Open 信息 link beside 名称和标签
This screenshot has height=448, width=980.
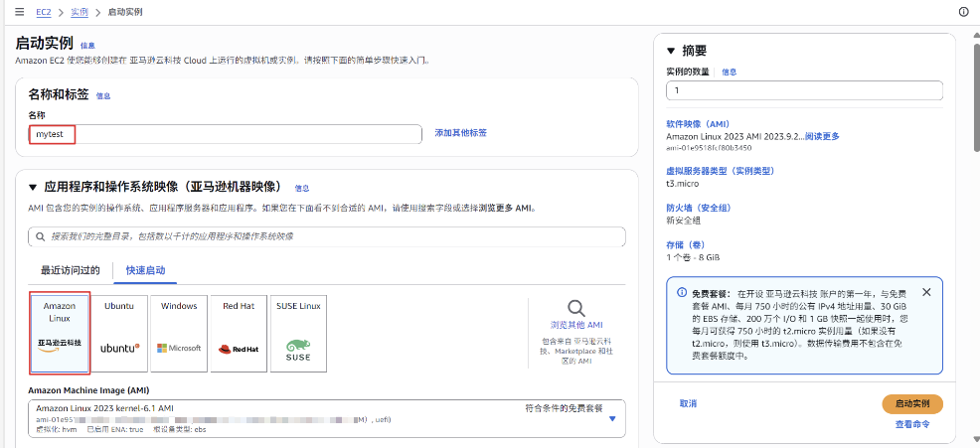click(x=103, y=95)
